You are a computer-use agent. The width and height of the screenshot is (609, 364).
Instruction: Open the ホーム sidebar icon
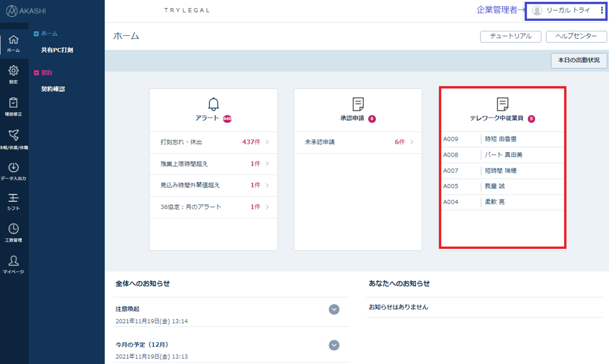click(14, 40)
